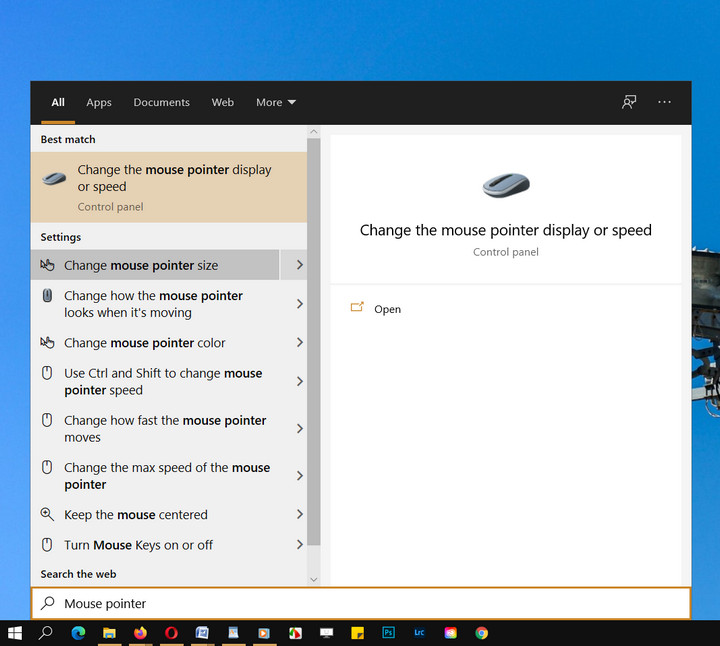Click the feedback icon in search header

pos(629,102)
